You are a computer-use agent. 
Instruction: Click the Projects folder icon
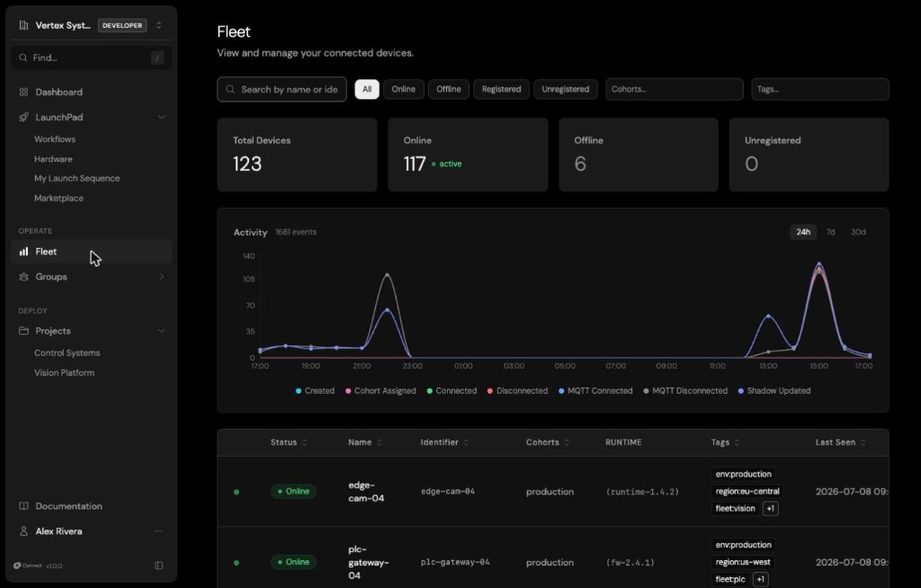tap(23, 331)
